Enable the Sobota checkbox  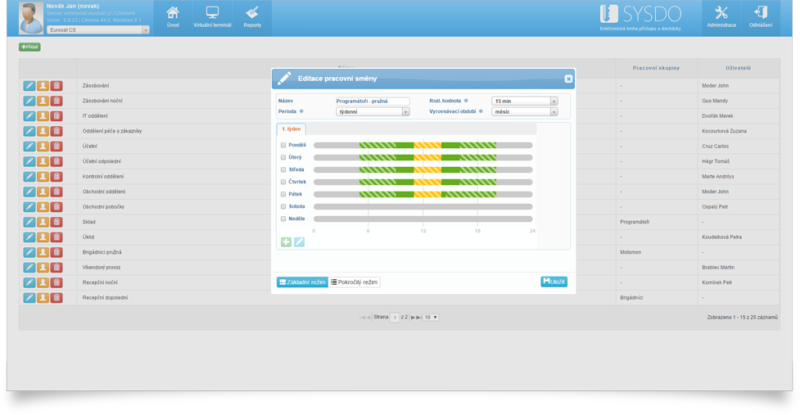(284, 206)
